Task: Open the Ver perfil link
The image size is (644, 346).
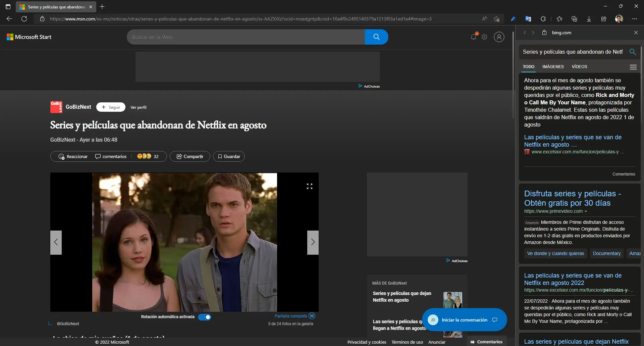Action: (x=139, y=107)
